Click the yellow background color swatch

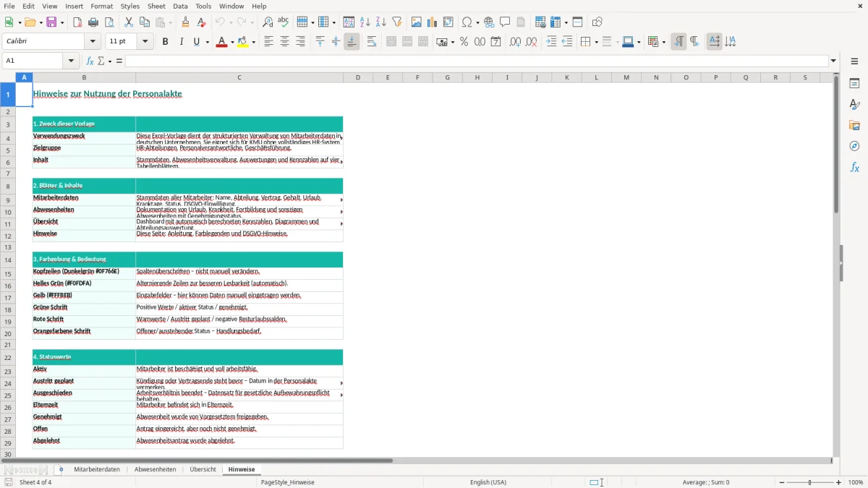[242, 42]
